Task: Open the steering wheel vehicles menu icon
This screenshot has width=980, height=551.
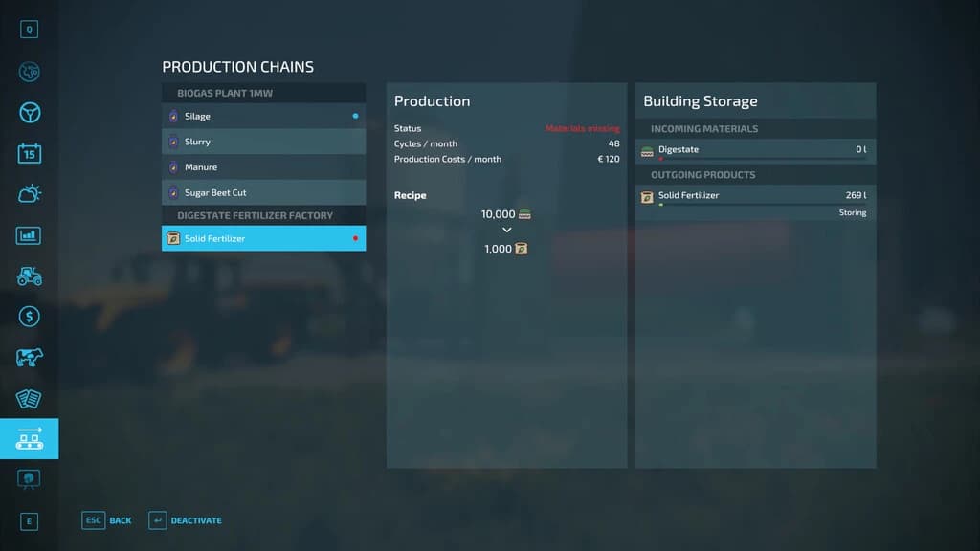Action: tap(30, 113)
